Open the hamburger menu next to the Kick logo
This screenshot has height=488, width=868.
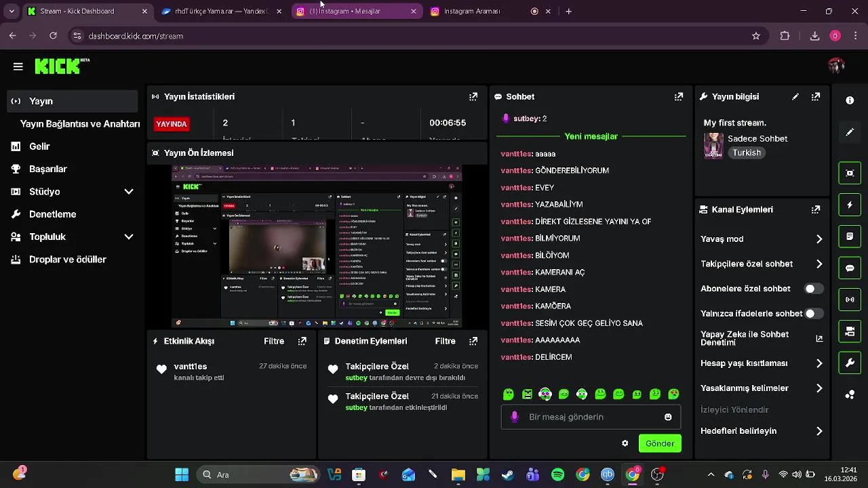(x=18, y=66)
